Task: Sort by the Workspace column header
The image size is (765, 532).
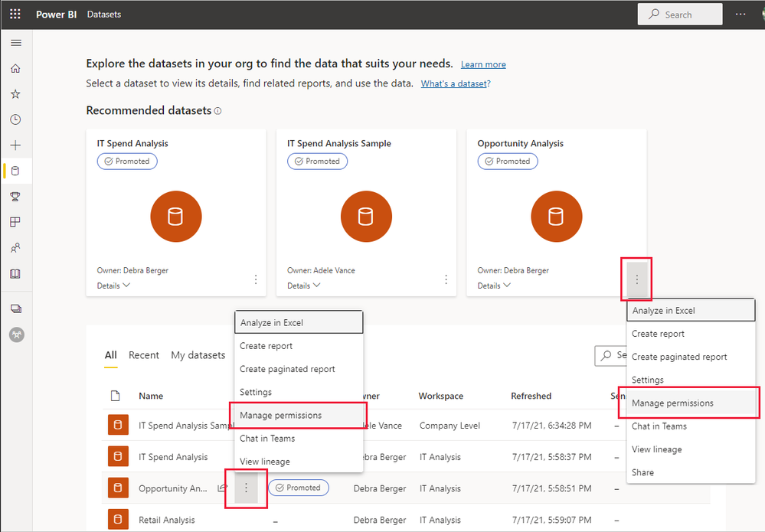Action: point(440,396)
